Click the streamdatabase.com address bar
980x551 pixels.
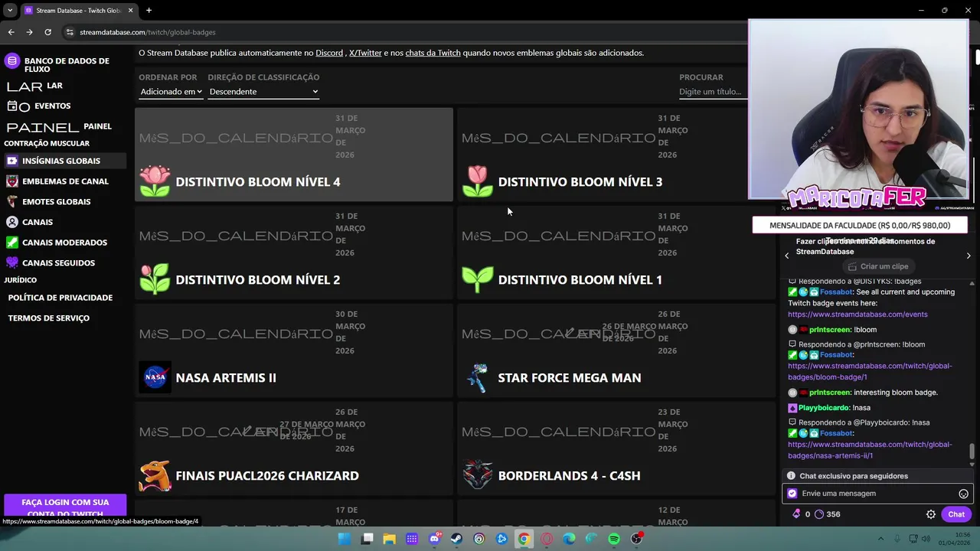tap(147, 32)
